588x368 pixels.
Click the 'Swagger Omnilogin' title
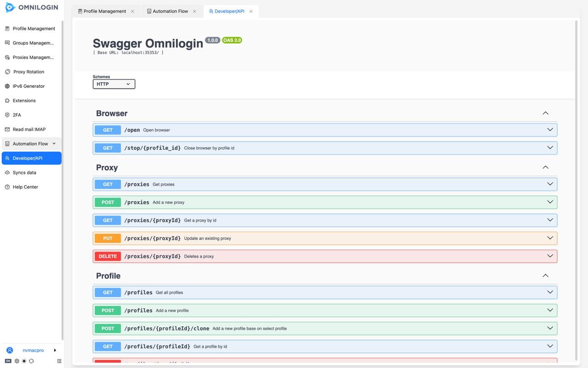[x=148, y=43]
